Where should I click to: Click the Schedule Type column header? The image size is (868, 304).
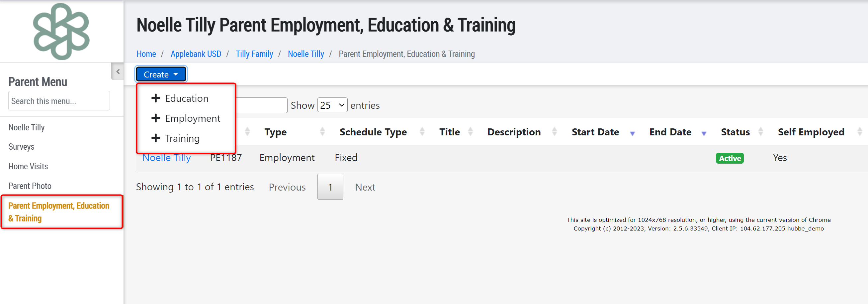373,132
